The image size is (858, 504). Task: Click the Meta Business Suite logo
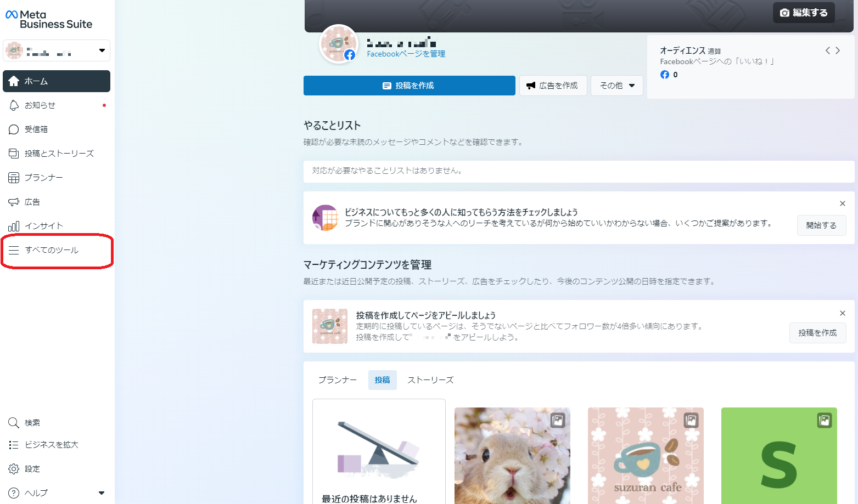coord(48,20)
